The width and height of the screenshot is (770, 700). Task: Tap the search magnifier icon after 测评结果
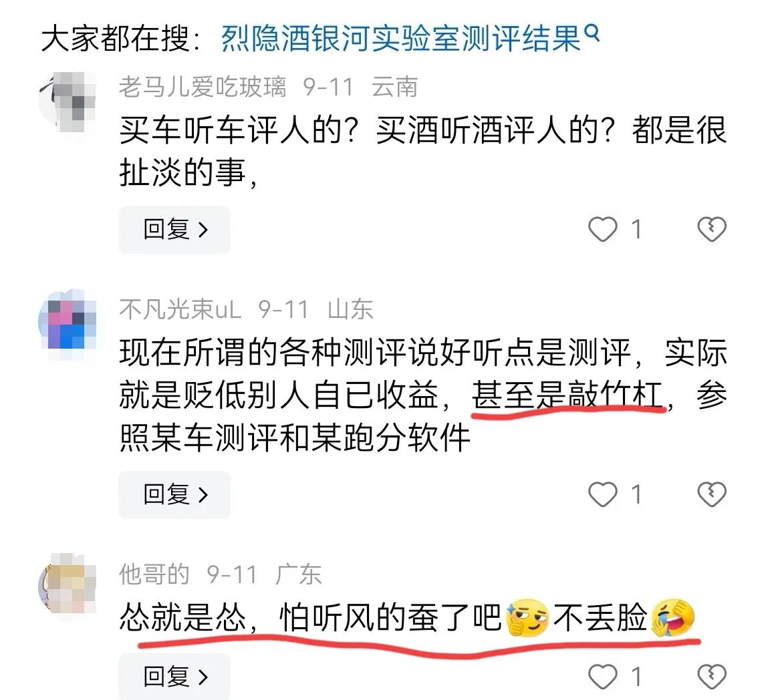click(x=593, y=33)
